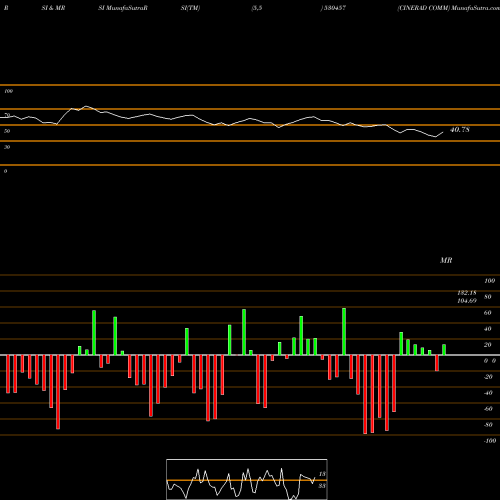500x500 pixels.
Task: Click the -60 label on MR axis
Action: tap(488, 409)
